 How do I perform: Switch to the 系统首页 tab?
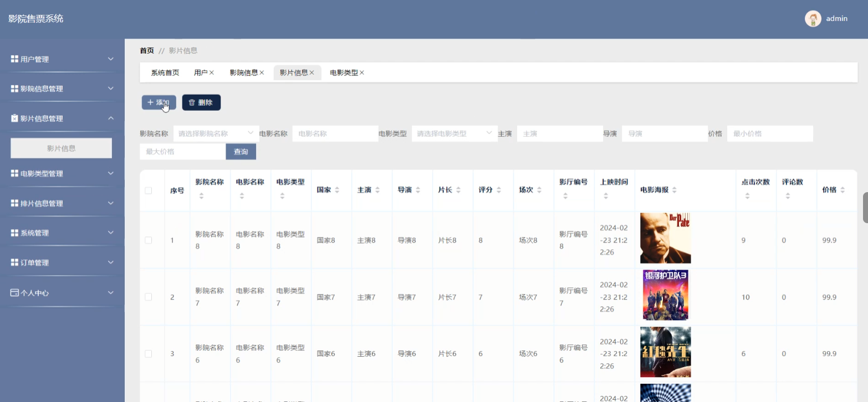pos(164,72)
